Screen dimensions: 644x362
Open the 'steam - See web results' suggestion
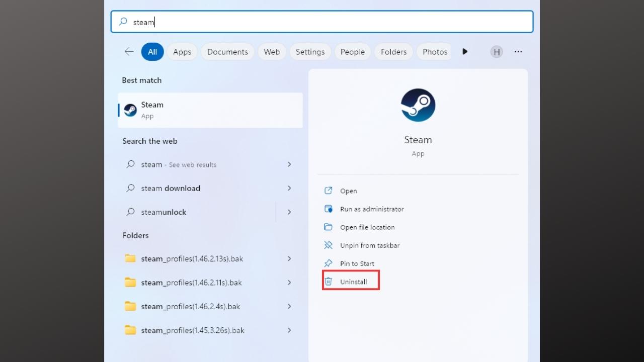tap(210, 164)
